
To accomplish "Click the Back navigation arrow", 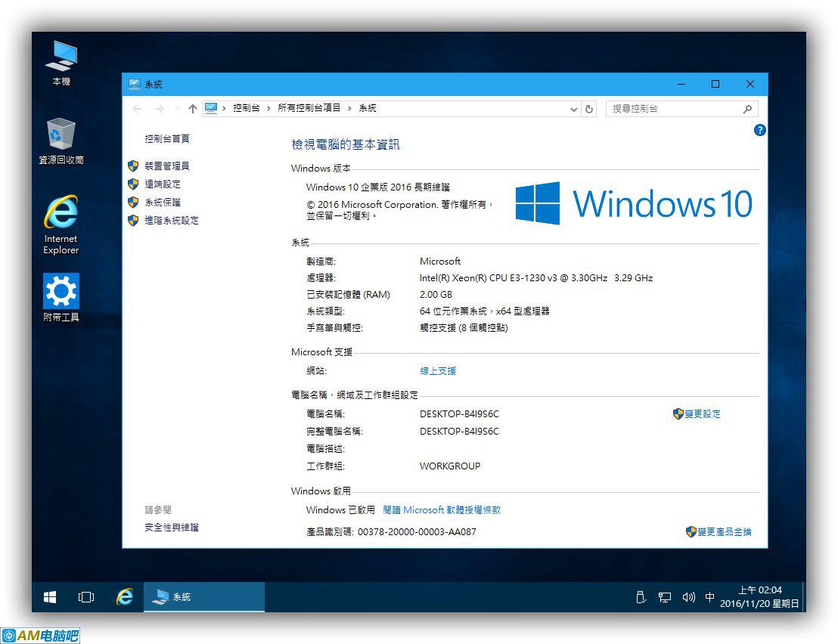I will 138,109.
